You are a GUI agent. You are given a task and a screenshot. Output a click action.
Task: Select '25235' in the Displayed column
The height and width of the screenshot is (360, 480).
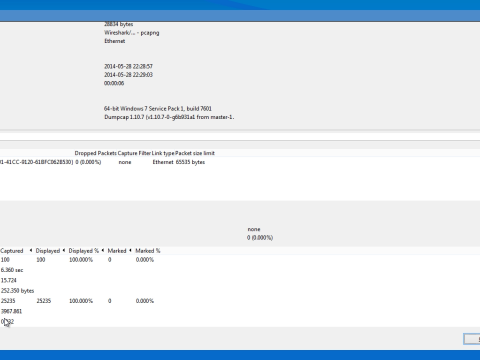pyautogui.click(x=44, y=301)
